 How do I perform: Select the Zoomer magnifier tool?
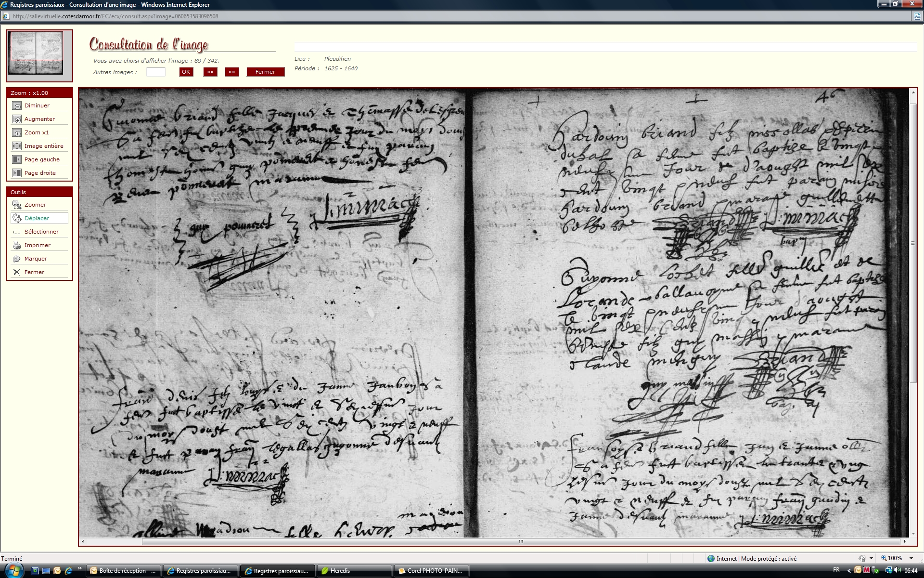click(17, 205)
